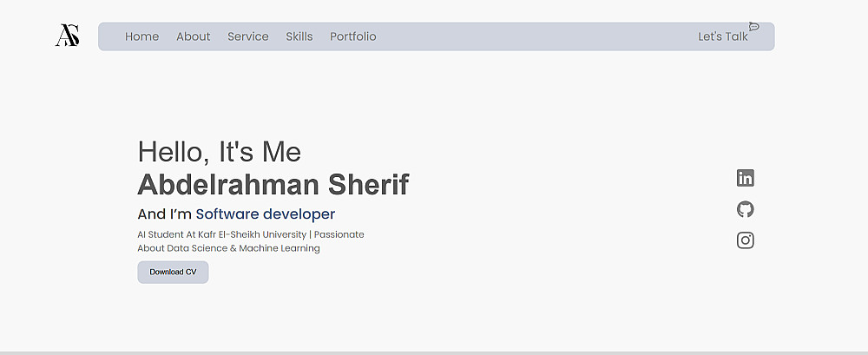This screenshot has height=355, width=868.
Task: Click the empty navbar area between Portfolio and Let's Talk
Action: click(536, 36)
